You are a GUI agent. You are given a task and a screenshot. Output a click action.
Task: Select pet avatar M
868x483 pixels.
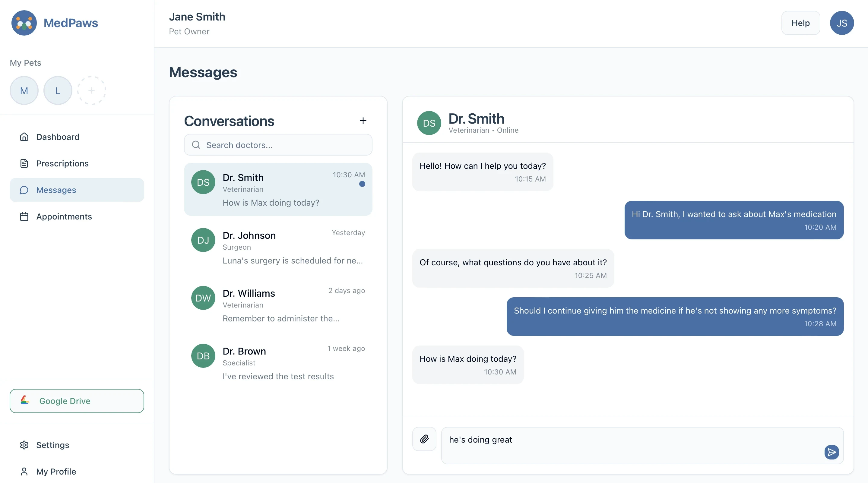24,90
